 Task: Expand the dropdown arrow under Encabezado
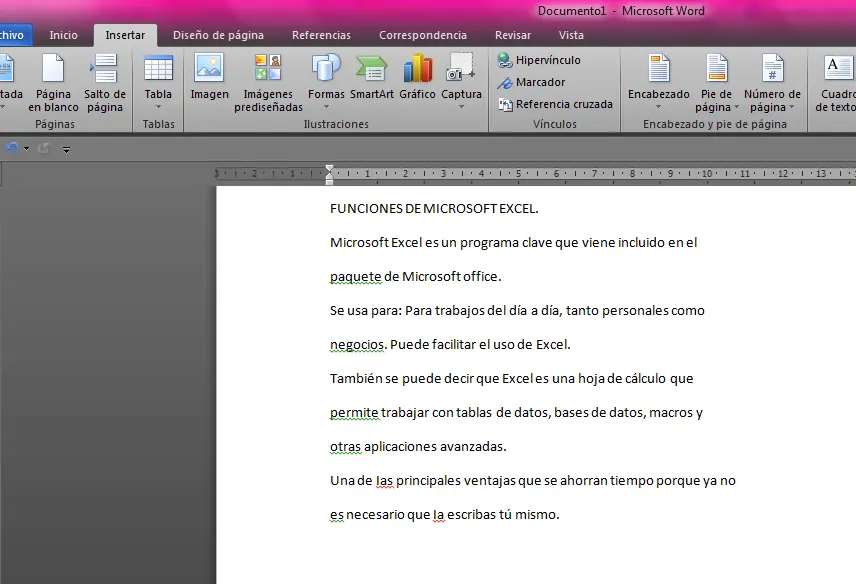coord(658,107)
